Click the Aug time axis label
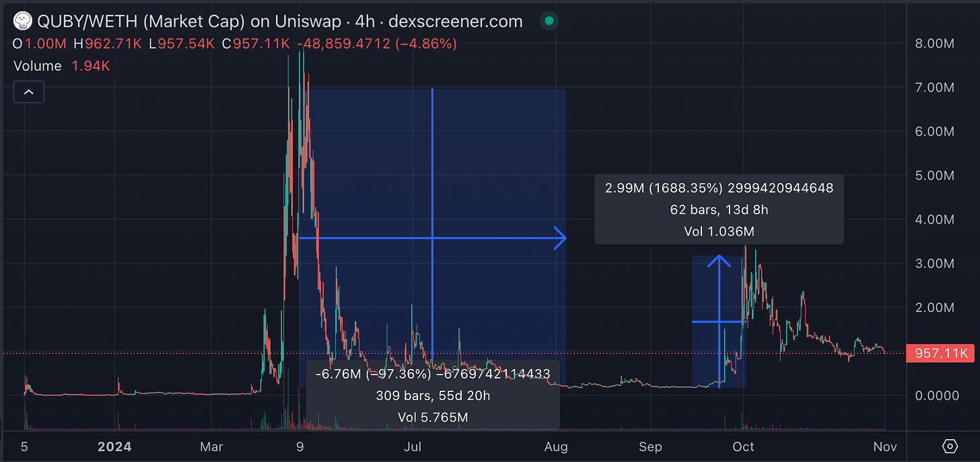This screenshot has height=462, width=980. point(556,447)
